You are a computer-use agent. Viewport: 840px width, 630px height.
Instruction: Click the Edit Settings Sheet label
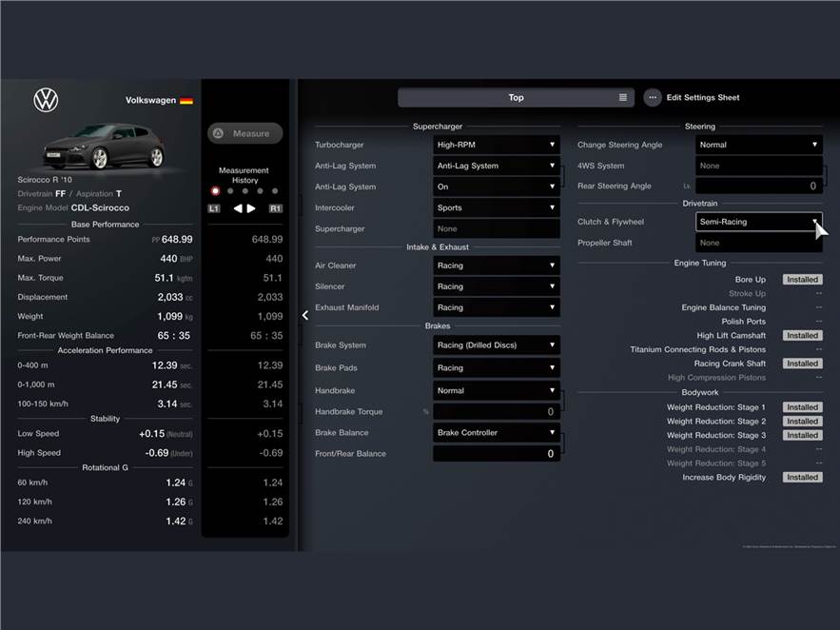(702, 97)
